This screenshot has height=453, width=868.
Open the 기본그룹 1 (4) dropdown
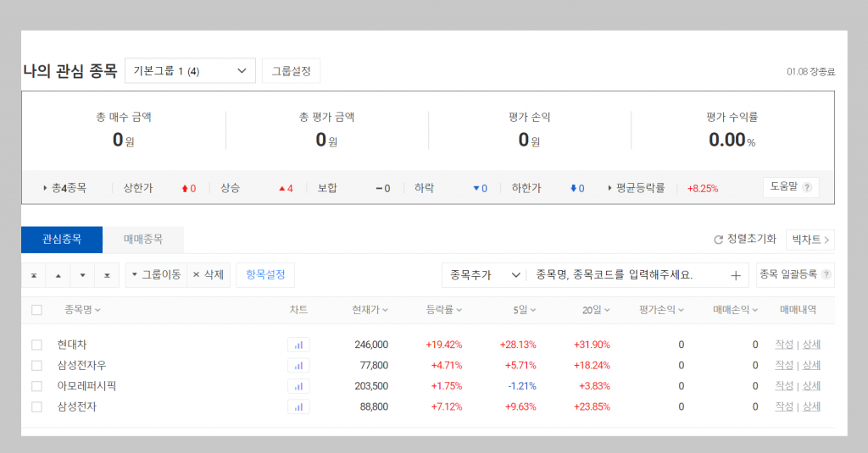point(190,71)
